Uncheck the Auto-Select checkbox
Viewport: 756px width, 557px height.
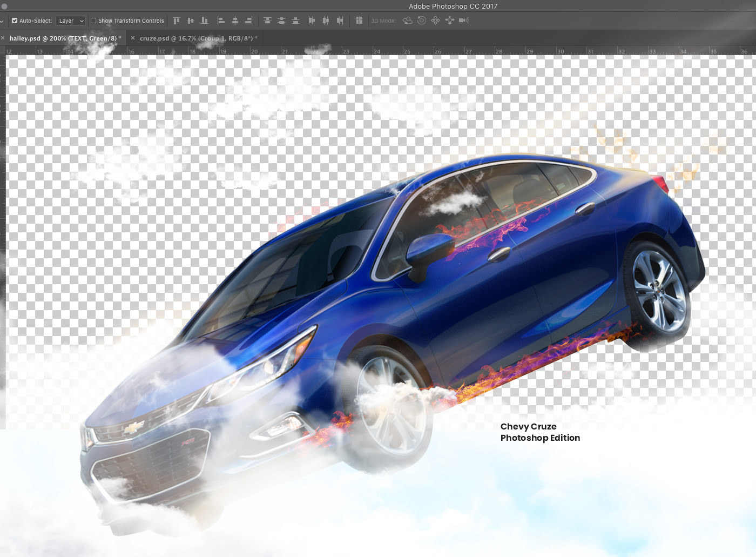tap(15, 21)
